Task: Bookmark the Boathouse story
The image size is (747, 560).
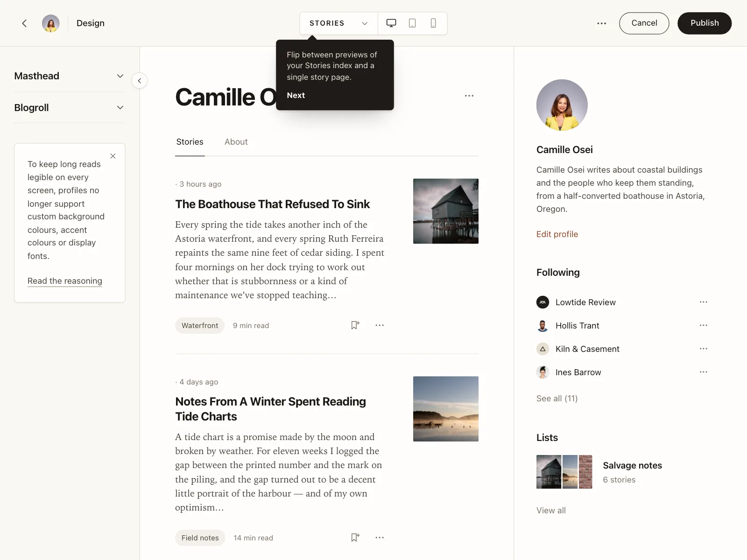Action: coord(355,325)
